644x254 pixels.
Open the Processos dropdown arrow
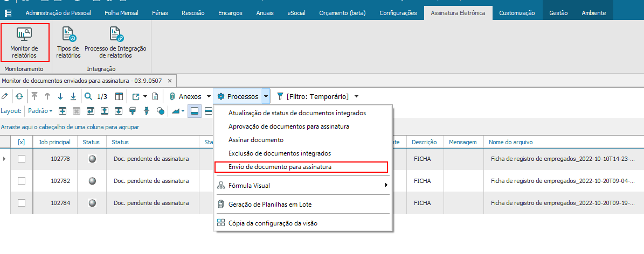point(266,96)
